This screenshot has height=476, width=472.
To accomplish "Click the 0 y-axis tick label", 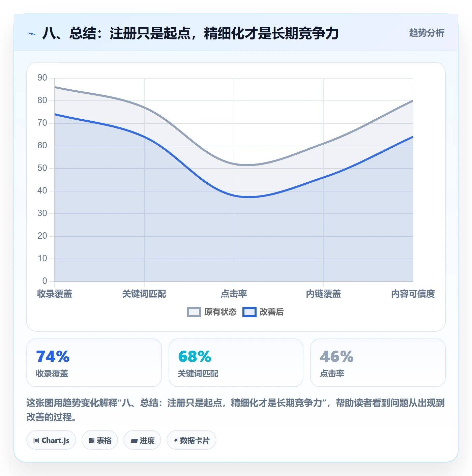I will (45, 281).
